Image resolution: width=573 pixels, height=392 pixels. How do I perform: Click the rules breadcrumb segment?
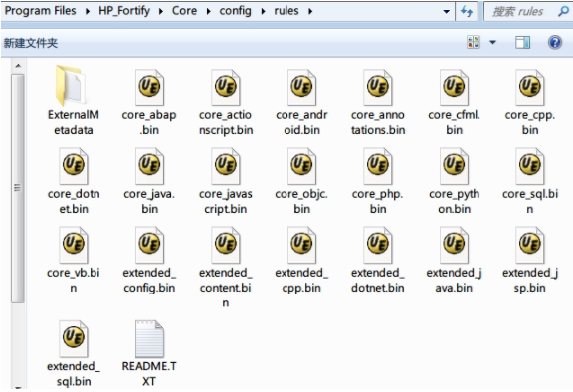286,11
